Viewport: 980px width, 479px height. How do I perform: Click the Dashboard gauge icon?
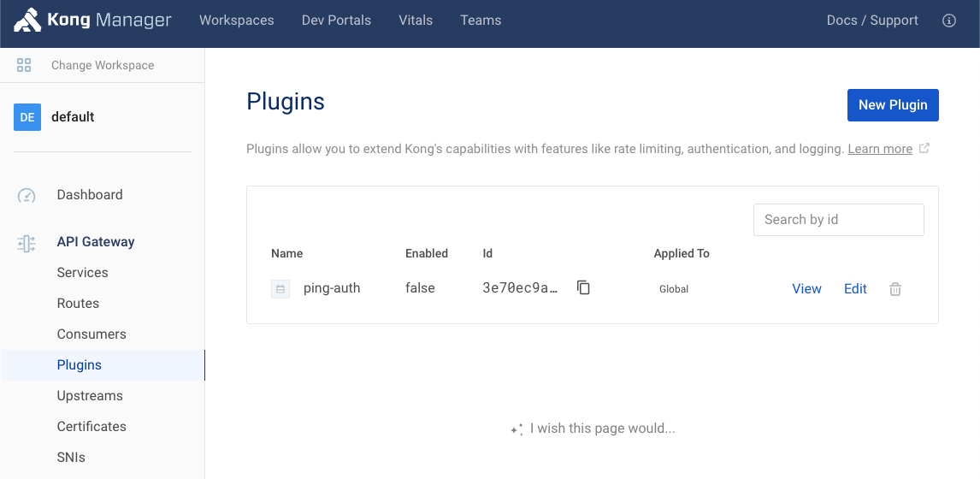[27, 195]
